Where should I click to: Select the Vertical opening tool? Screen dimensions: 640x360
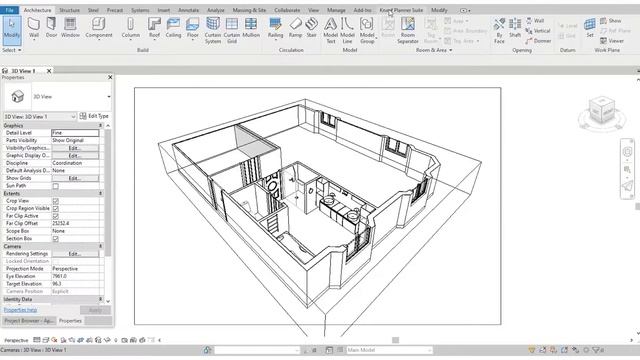click(538, 31)
